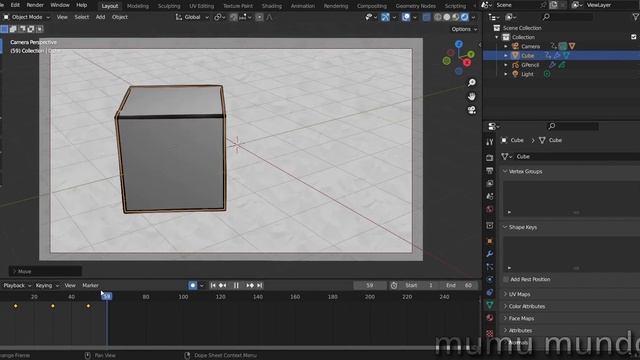Toggle camera view icon in viewport
The image size is (640, 360).
471,110
